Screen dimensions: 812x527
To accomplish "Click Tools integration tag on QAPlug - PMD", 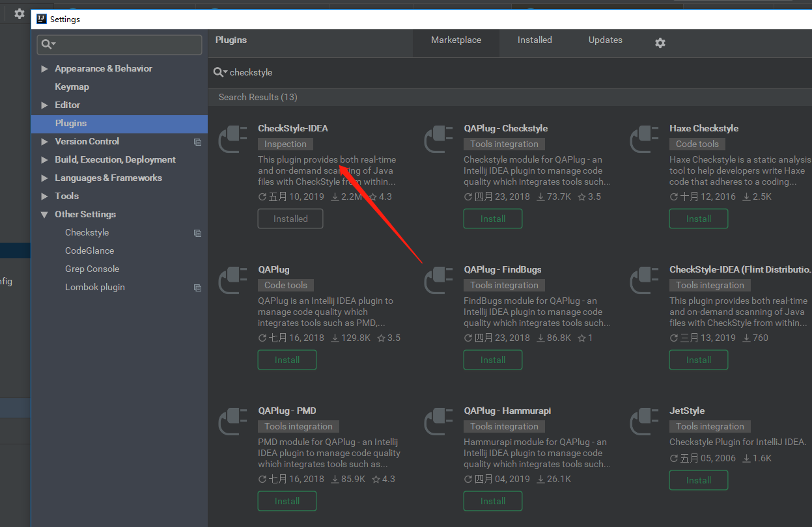I will point(298,426).
